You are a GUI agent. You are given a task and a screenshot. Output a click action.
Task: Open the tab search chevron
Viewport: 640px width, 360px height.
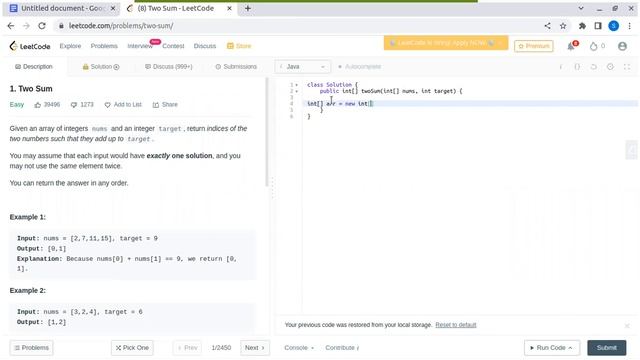(581, 8)
